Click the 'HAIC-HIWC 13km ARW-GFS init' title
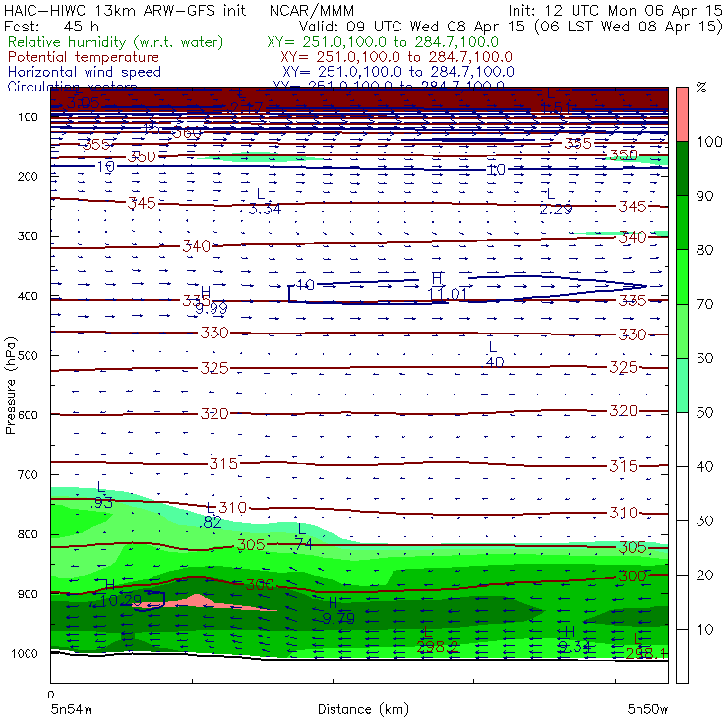728x728 pixels. pyautogui.click(x=125, y=10)
